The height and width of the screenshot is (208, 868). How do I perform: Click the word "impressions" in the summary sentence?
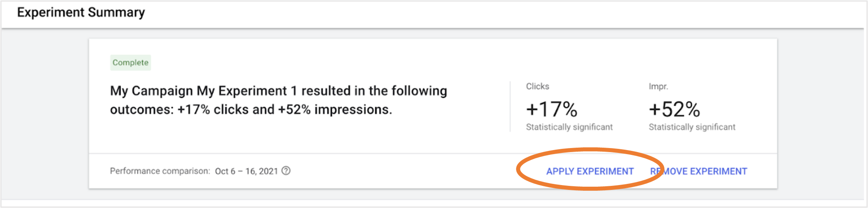pos(351,109)
